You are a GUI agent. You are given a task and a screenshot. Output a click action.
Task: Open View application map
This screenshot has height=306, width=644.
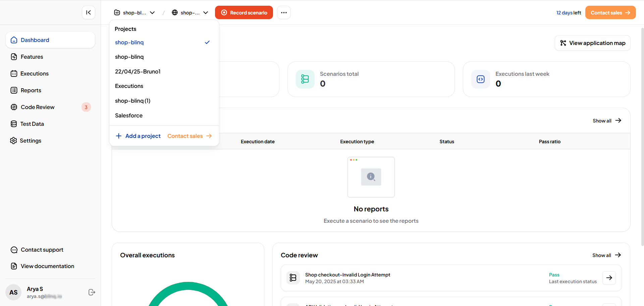[x=592, y=43]
